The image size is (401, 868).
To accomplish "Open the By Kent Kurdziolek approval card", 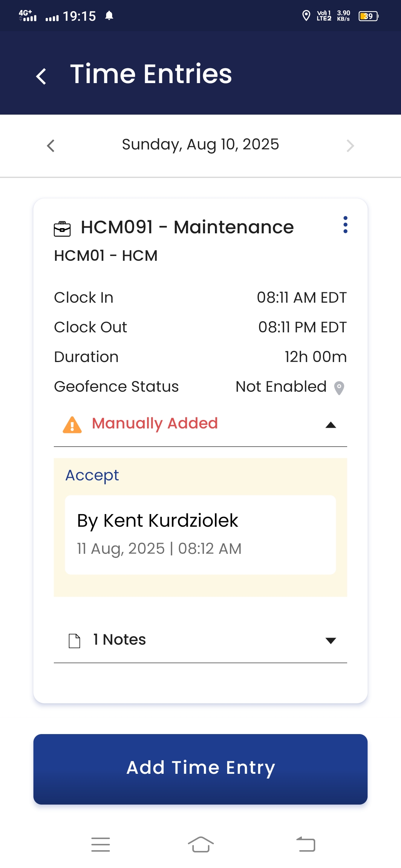I will [200, 535].
